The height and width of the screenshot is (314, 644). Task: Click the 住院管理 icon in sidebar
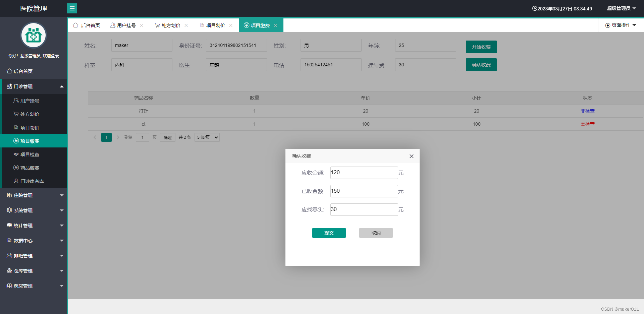[x=9, y=195]
